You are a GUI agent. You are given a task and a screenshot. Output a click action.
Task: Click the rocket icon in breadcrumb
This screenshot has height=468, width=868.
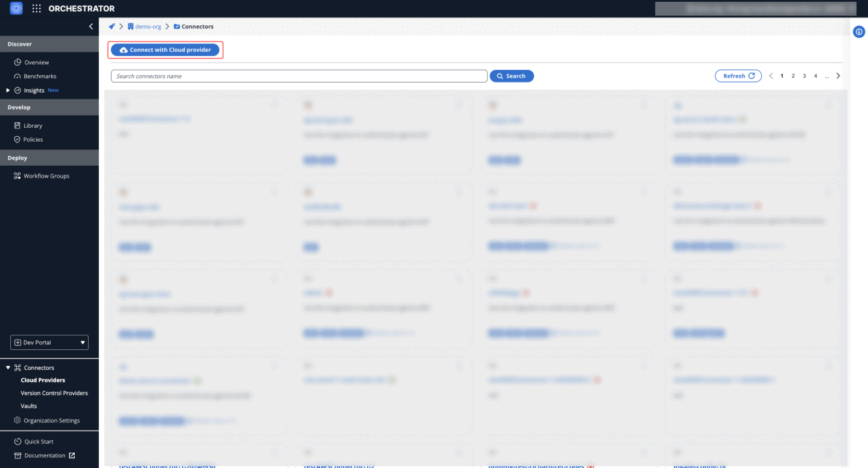pos(112,27)
